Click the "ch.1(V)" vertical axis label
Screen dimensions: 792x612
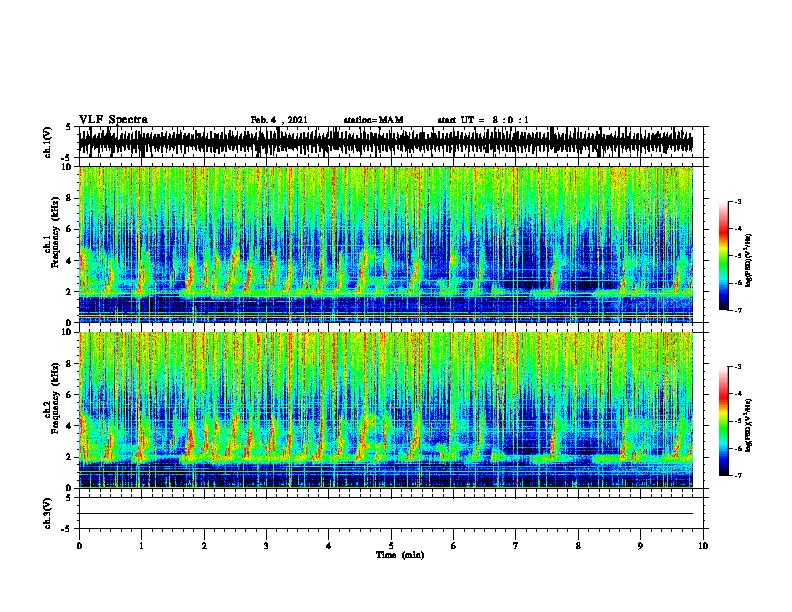pos(48,142)
